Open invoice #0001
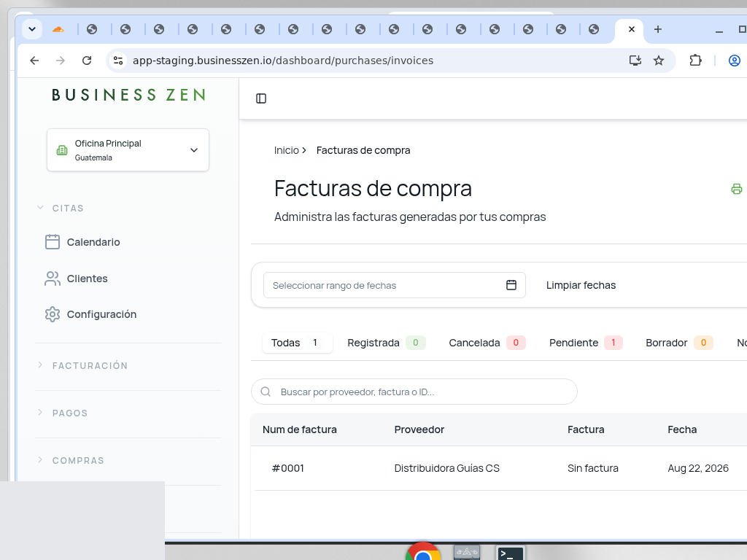This screenshot has height=560, width=747. [287, 468]
